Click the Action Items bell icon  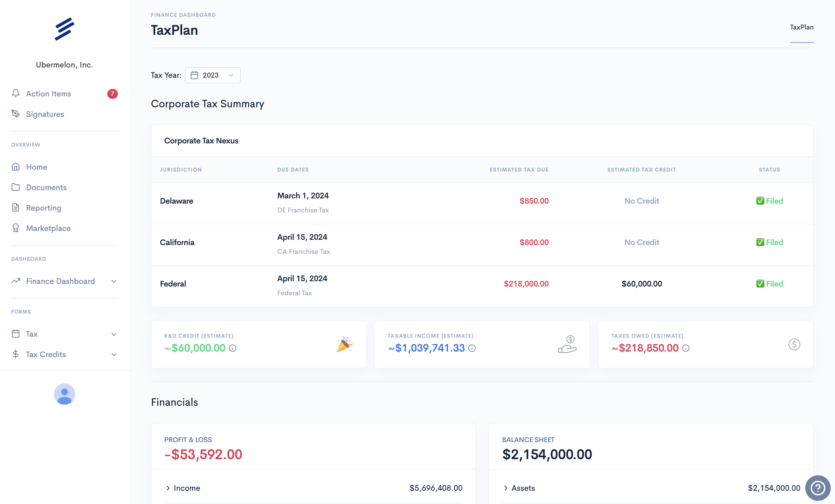click(16, 93)
